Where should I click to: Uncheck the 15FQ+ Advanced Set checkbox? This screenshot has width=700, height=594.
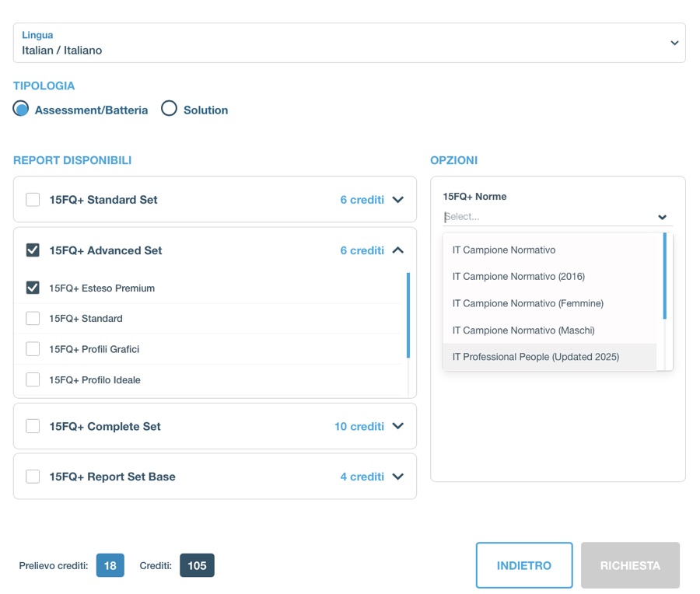click(x=33, y=250)
